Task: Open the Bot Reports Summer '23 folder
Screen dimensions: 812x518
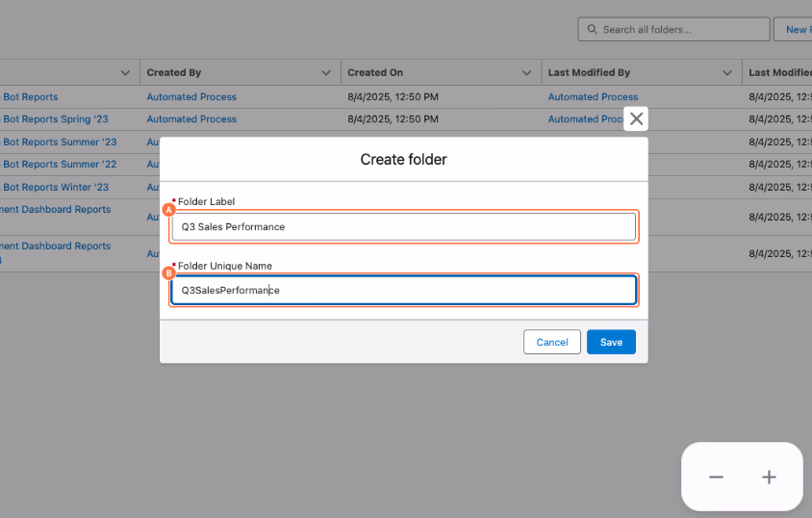Action: 59,142
